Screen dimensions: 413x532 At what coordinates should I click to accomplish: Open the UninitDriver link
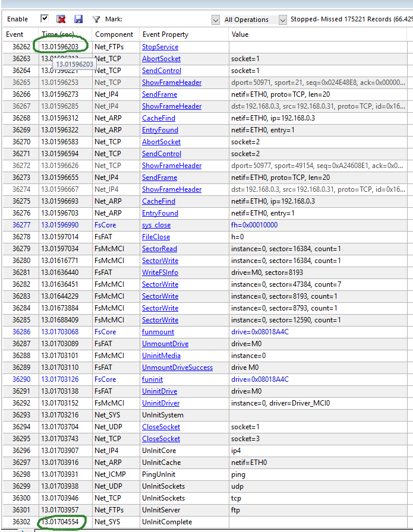[x=160, y=403]
